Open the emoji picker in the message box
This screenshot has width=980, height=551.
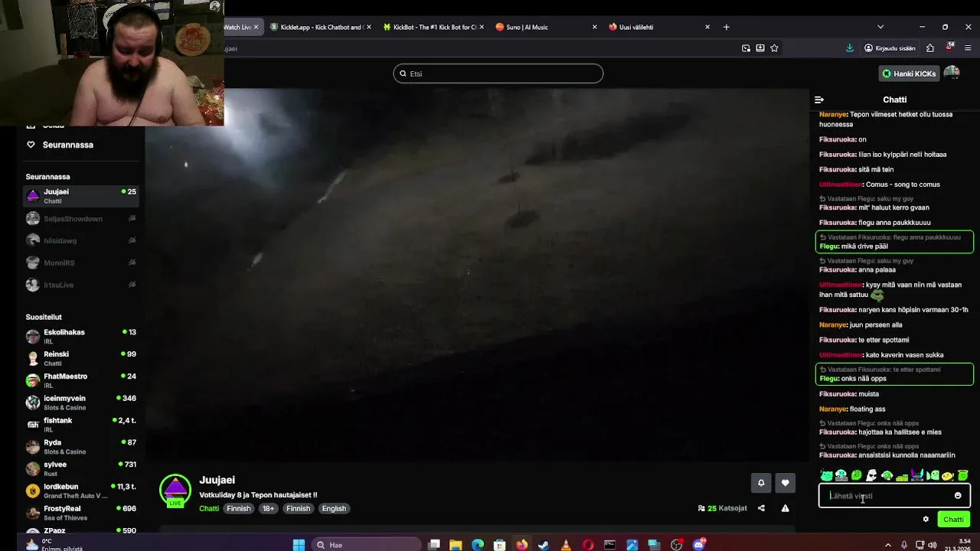[x=958, y=496]
